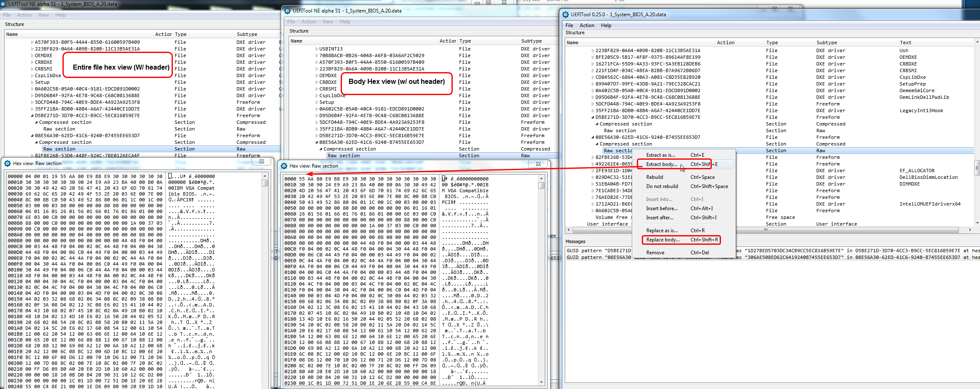
Task: Collapse D5BE271D-3D70 item in left window
Action: click(x=32, y=115)
